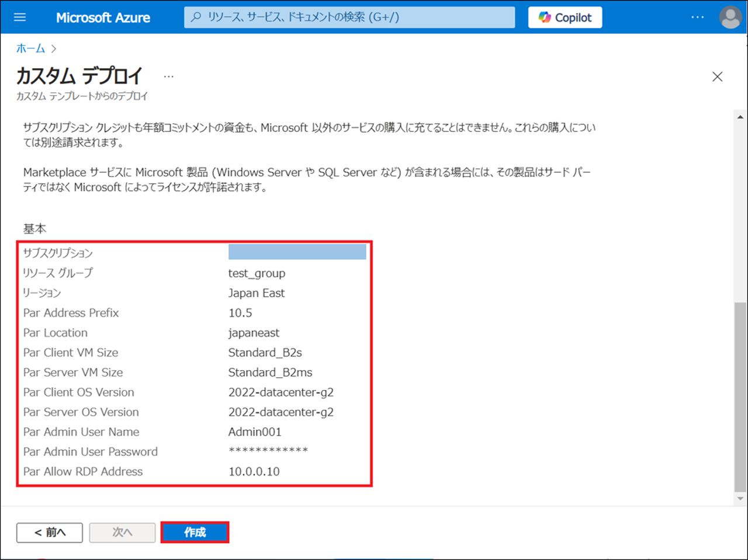Image resolution: width=748 pixels, height=560 pixels.
Task: Click the 次へ button
Action: 122,532
